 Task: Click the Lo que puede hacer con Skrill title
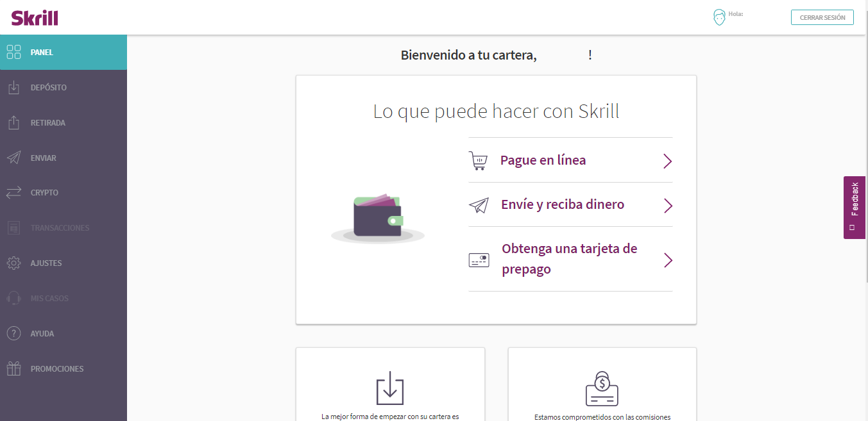pyautogui.click(x=497, y=111)
